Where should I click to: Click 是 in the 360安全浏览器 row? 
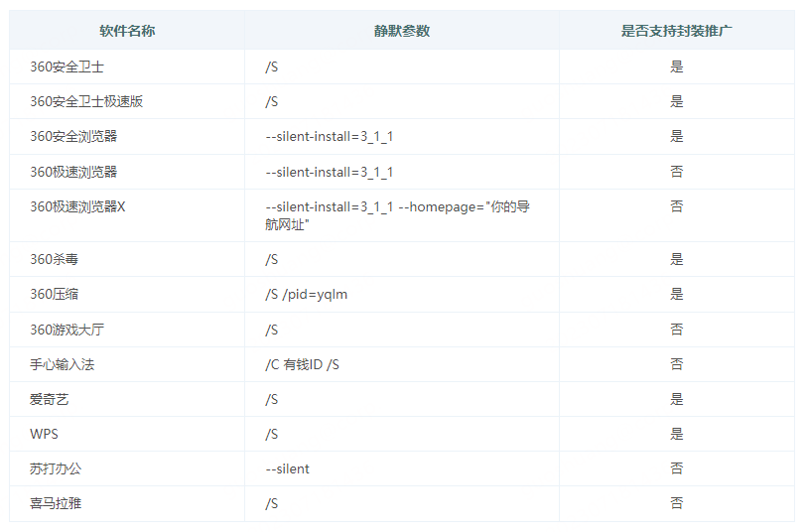677,137
